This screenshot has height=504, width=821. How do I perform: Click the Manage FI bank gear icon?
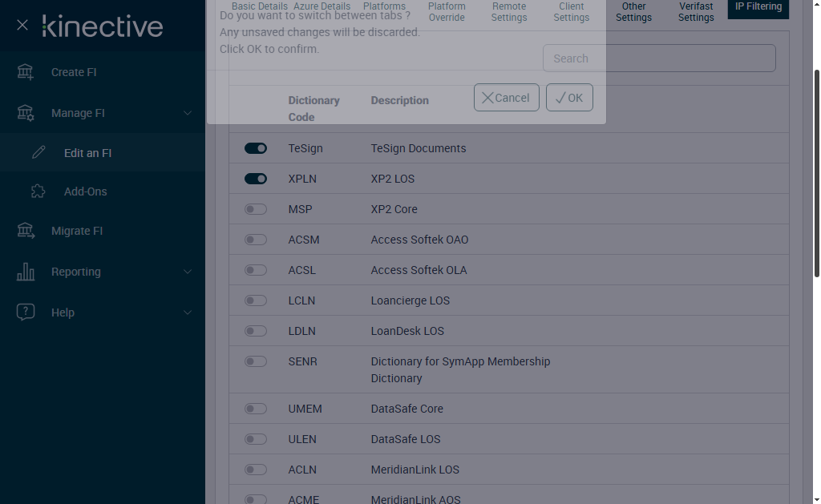[x=25, y=113]
